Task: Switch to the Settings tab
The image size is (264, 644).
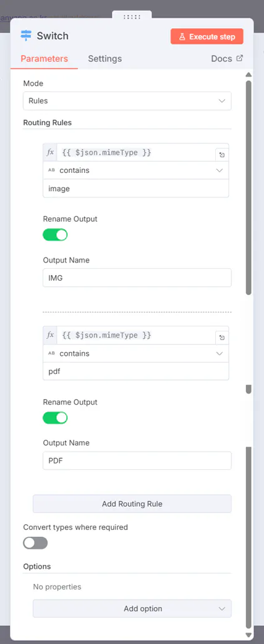Action: (105, 58)
